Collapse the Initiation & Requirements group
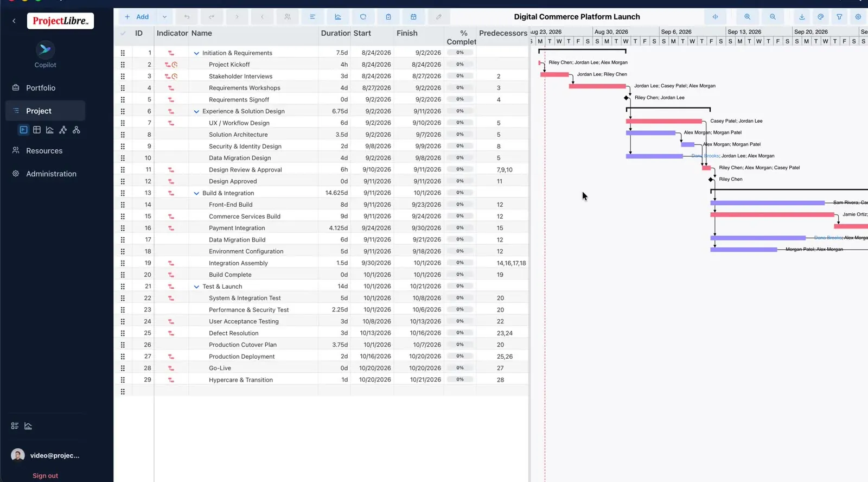This screenshot has height=482, width=868. (196, 53)
